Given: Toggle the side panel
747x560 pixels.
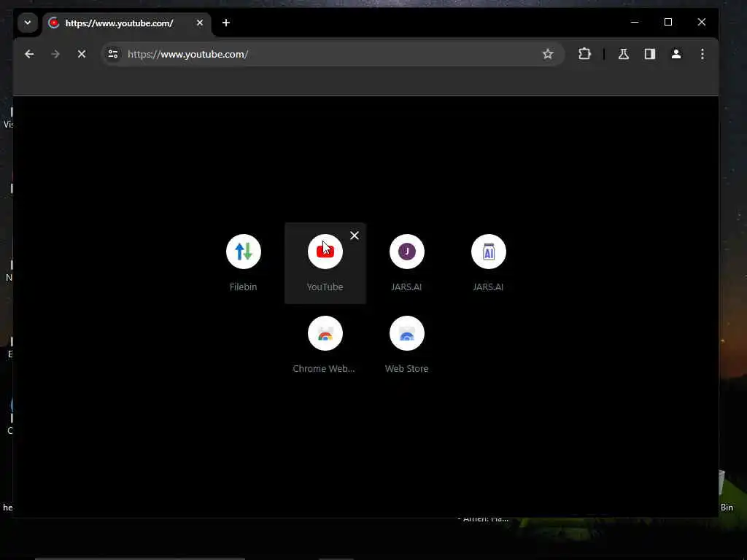Looking at the screenshot, I should pyautogui.click(x=650, y=54).
